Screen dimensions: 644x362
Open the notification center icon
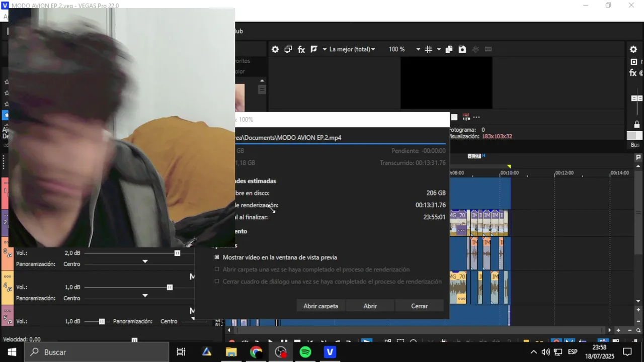(x=627, y=352)
